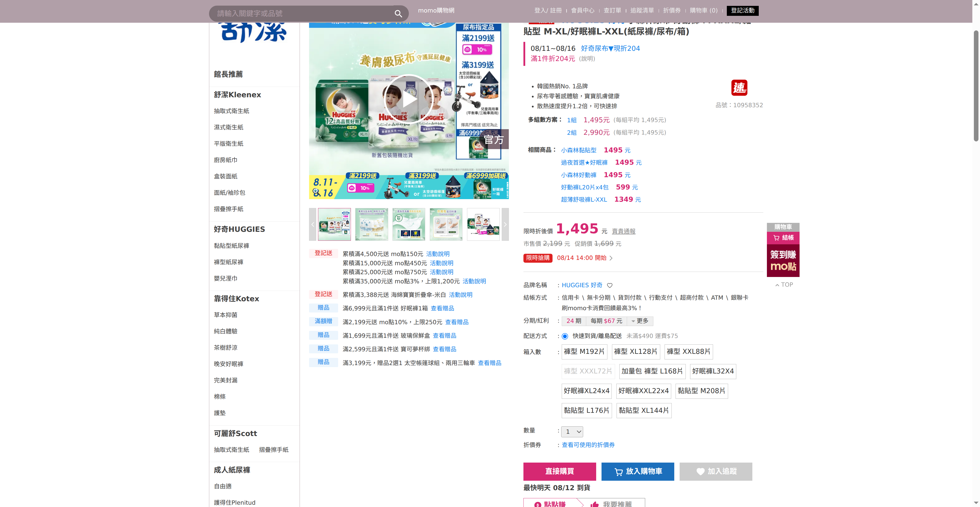Click the search magnifier icon
The image size is (980, 507).
point(398,14)
